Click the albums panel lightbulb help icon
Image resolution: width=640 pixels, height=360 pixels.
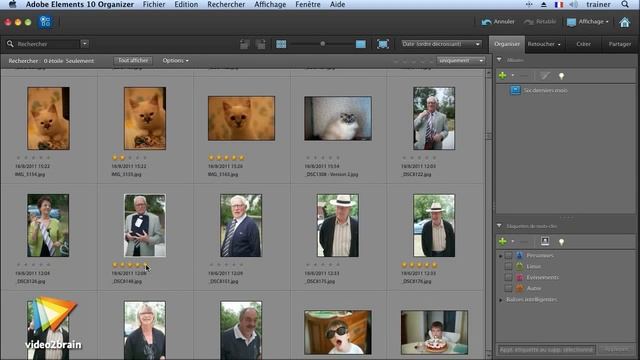click(562, 76)
